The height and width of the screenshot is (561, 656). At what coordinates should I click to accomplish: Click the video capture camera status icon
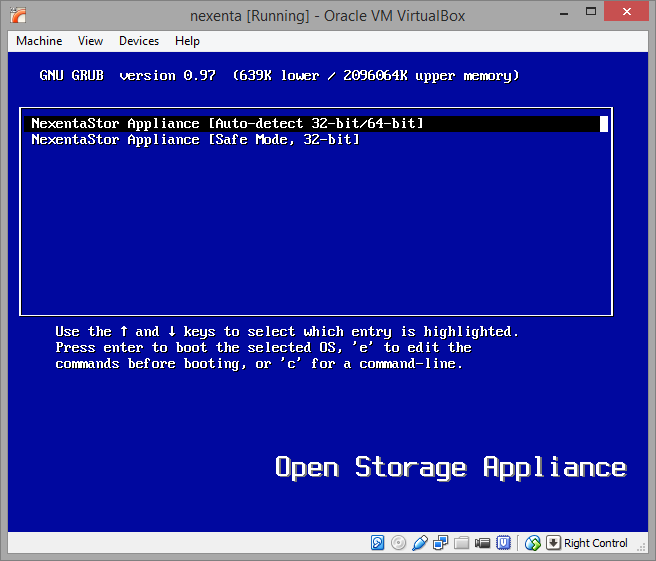click(482, 543)
